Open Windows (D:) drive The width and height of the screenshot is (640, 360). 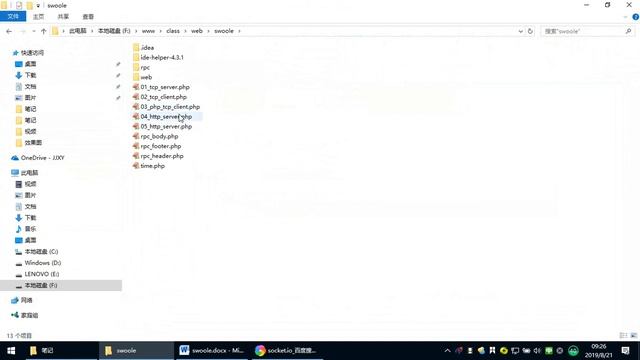tap(38, 263)
